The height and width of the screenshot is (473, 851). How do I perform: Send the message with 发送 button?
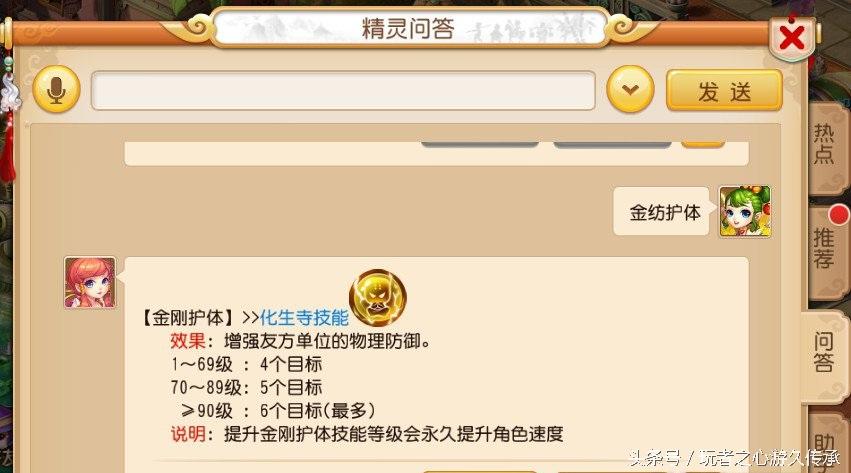click(724, 91)
